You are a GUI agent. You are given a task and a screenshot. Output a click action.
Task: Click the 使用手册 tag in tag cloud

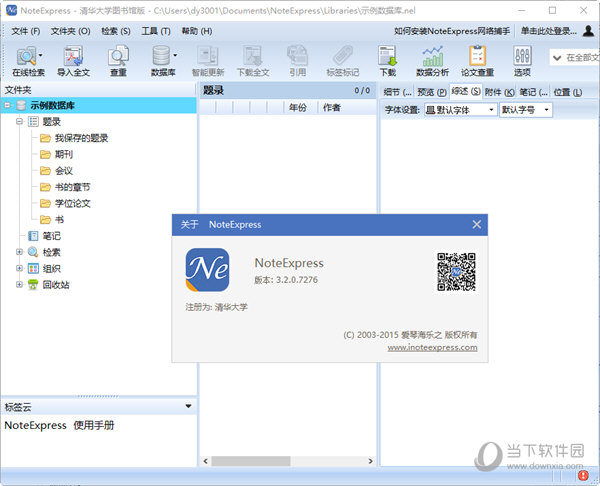[x=94, y=425]
